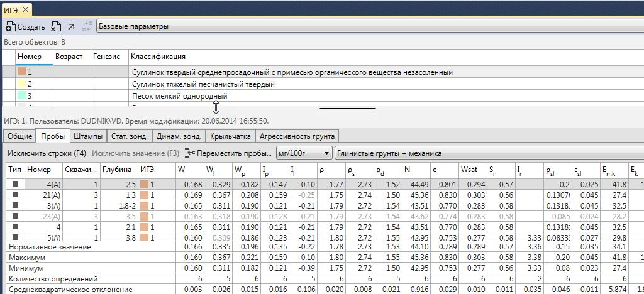Click the type square icon of sample 4(A)
This screenshot has width=644, height=294.
tap(15, 185)
